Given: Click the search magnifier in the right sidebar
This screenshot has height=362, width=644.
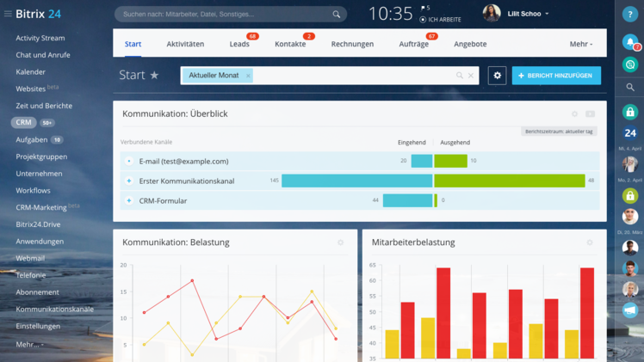Looking at the screenshot, I should point(630,87).
